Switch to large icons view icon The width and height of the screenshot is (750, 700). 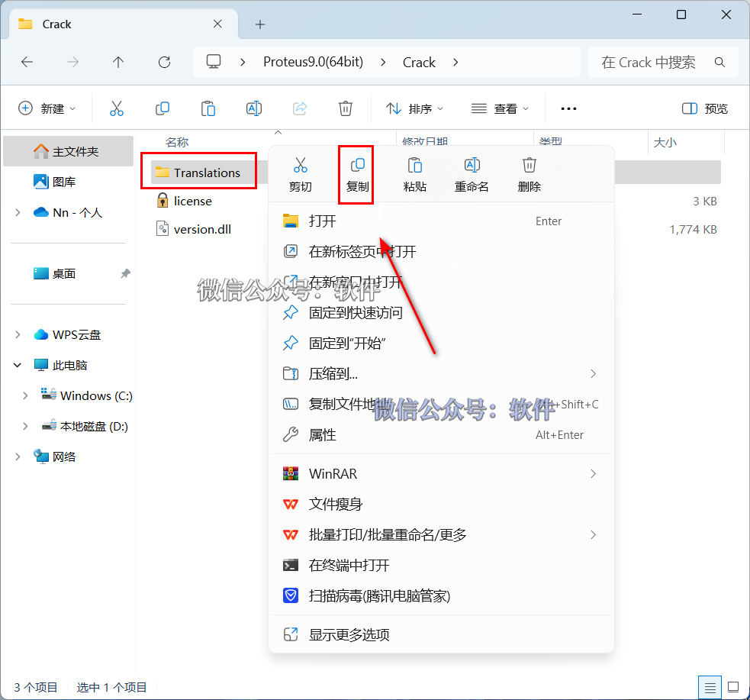click(732, 687)
